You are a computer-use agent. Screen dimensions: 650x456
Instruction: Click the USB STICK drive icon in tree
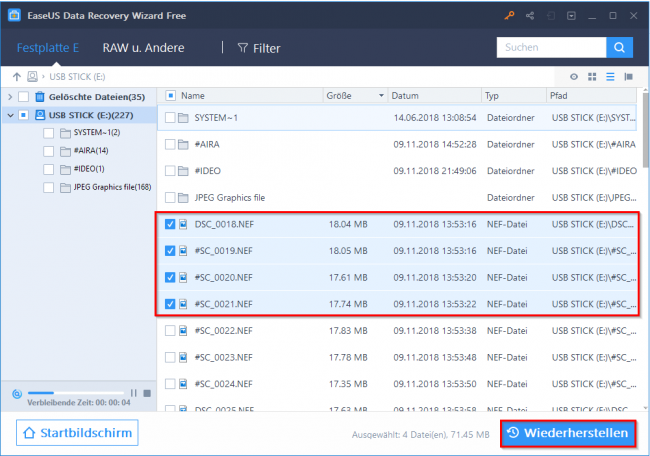pyautogui.click(x=40, y=115)
